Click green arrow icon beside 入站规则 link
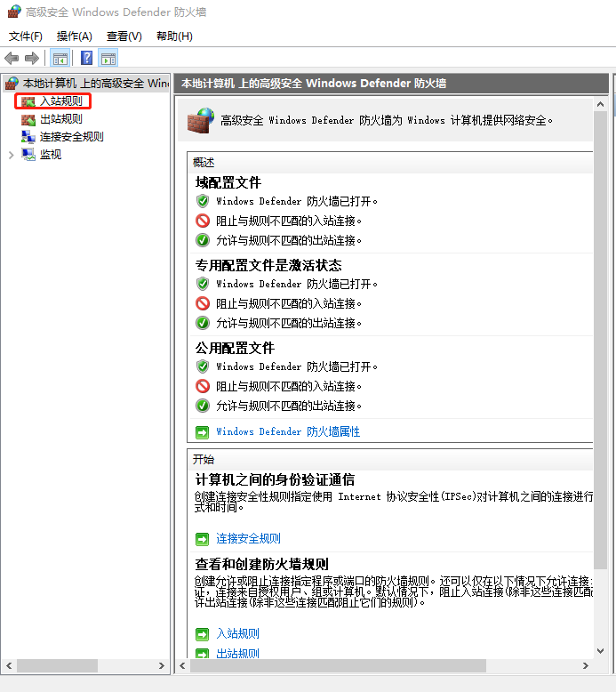 coord(202,634)
